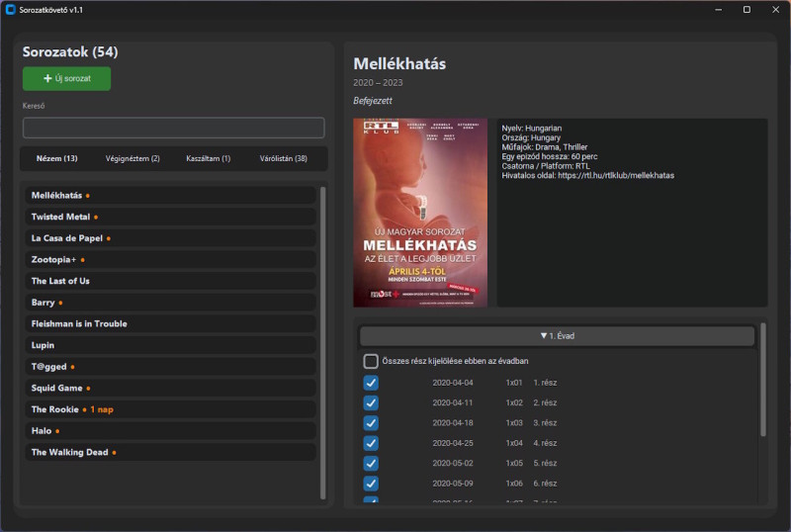Select the Halo series
The width and height of the screenshot is (791, 532).
170,431
